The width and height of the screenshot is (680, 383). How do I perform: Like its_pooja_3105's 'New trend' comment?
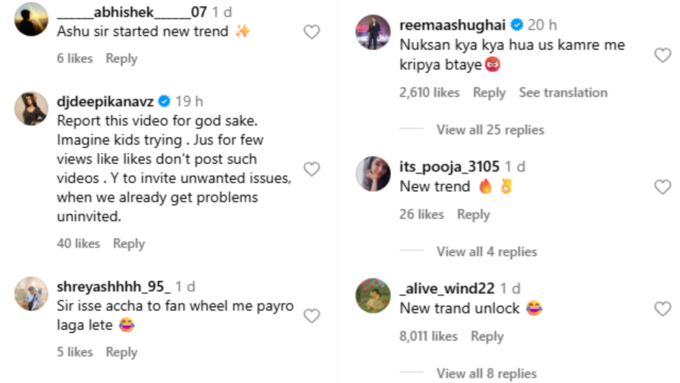pyautogui.click(x=662, y=187)
